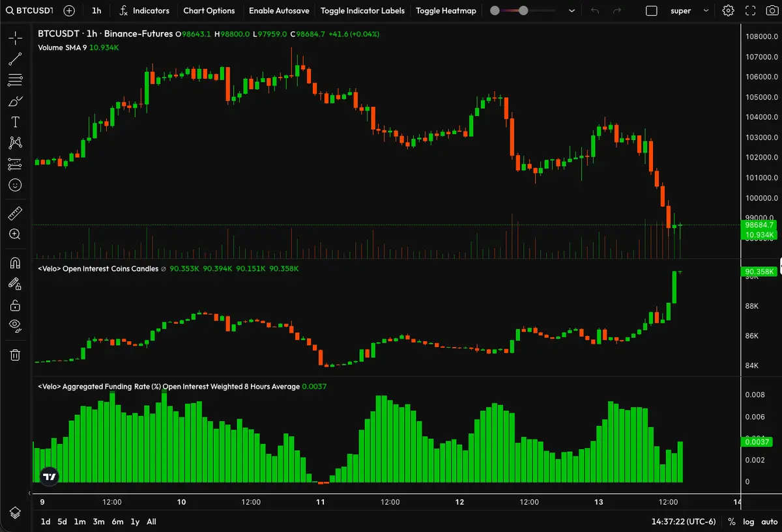The height and width of the screenshot is (532, 782).
Task: Click the redo arrow
Action: [616, 11]
